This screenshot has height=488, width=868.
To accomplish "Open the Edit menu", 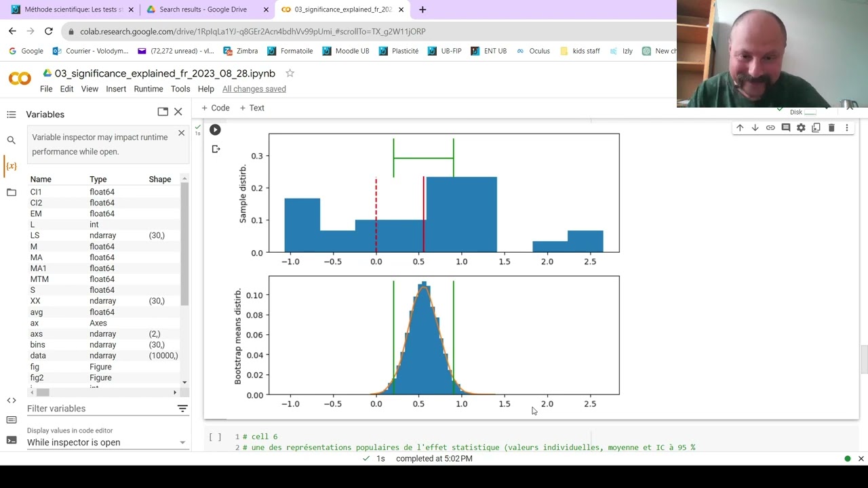I will (x=66, y=89).
